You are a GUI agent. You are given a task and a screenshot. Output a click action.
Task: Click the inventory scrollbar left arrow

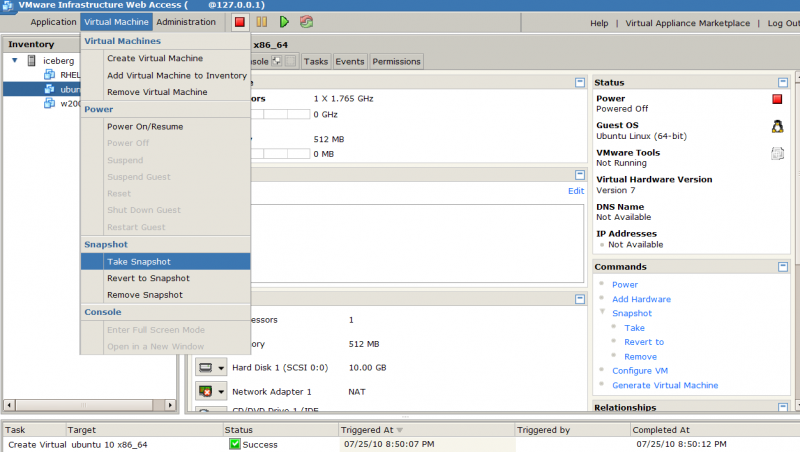pos(9,405)
